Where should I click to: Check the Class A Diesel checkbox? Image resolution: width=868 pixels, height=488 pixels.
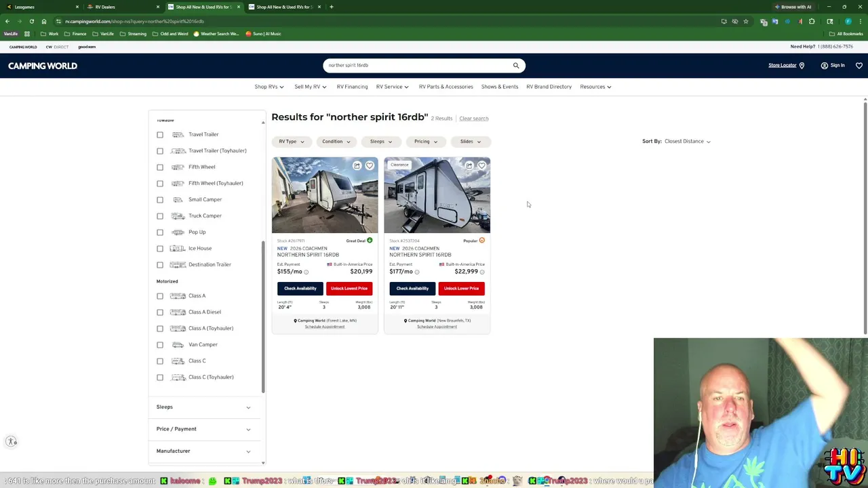tap(160, 312)
